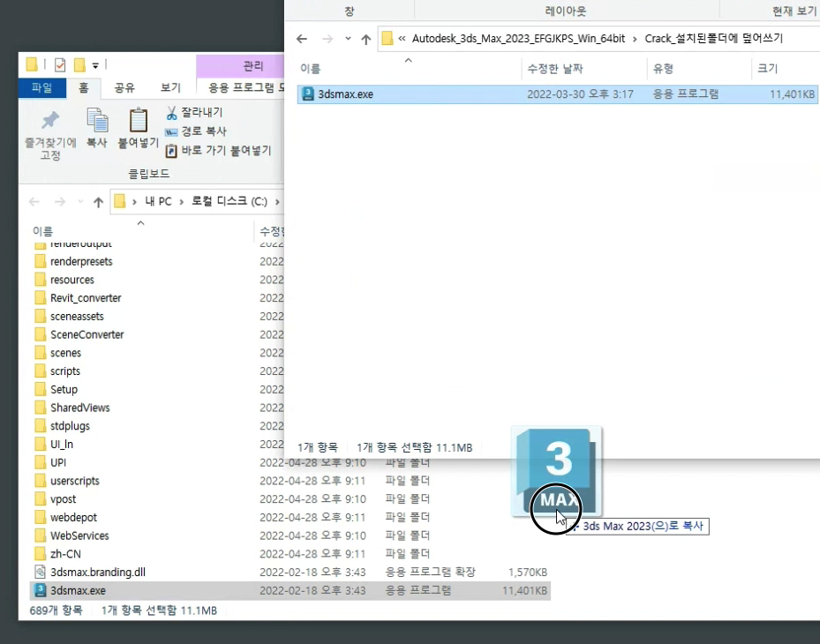The height and width of the screenshot is (644, 820).
Task: Select UPI folder name
Action: [x=58, y=462]
